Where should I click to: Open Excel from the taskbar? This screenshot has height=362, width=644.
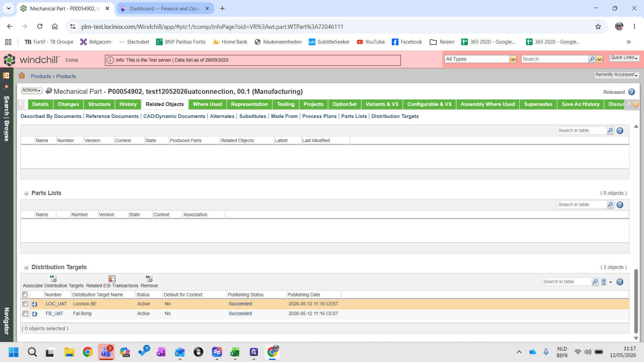pos(235,352)
